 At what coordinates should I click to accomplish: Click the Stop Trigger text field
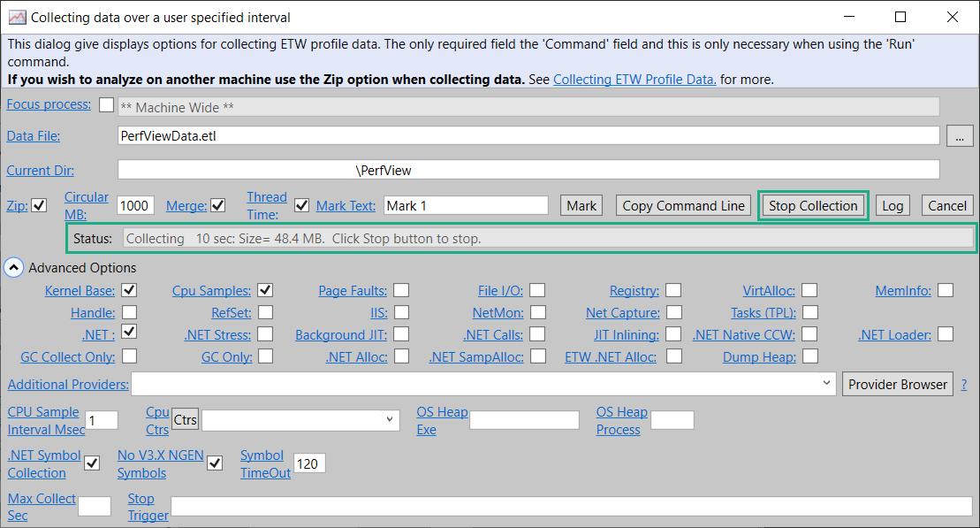pos(571,507)
